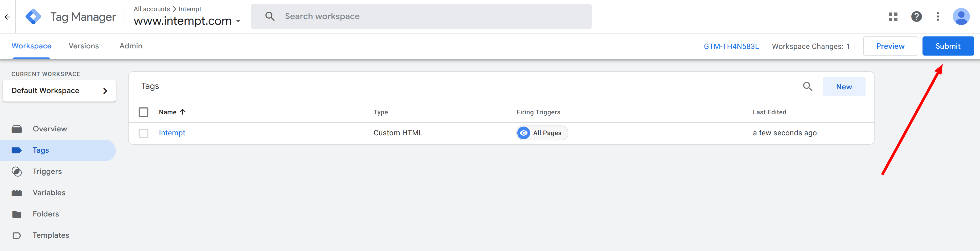
Task: Click the 'a few seconds ago' cell
Action: click(x=785, y=133)
